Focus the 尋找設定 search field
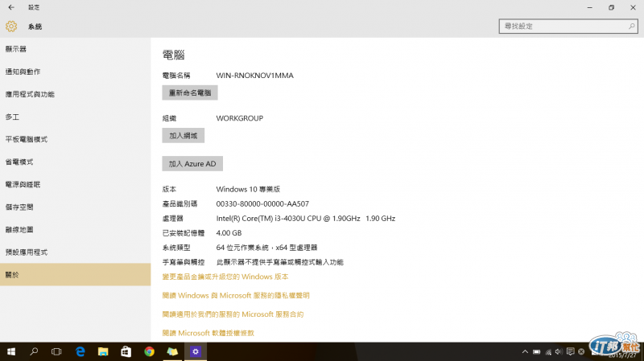 click(568, 27)
